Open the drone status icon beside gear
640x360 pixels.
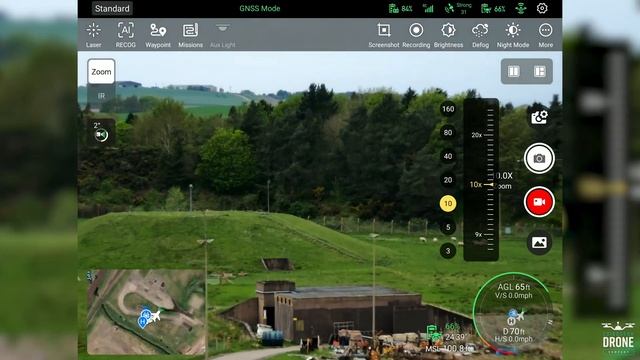click(520, 8)
